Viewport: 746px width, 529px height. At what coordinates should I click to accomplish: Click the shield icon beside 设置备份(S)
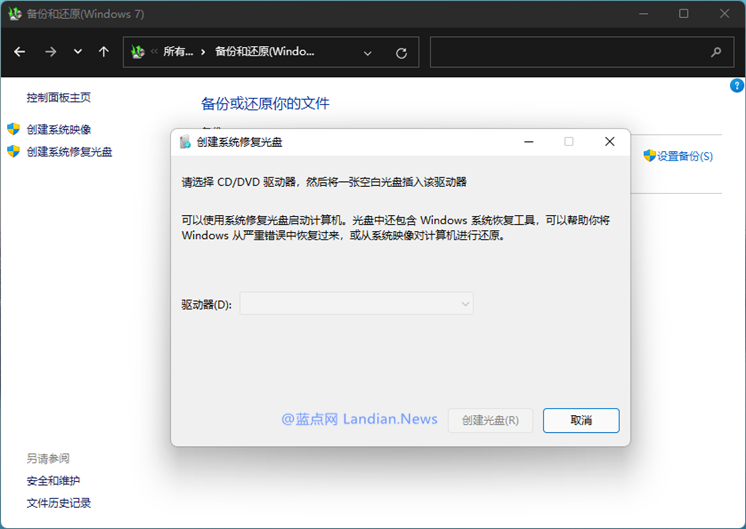click(649, 156)
